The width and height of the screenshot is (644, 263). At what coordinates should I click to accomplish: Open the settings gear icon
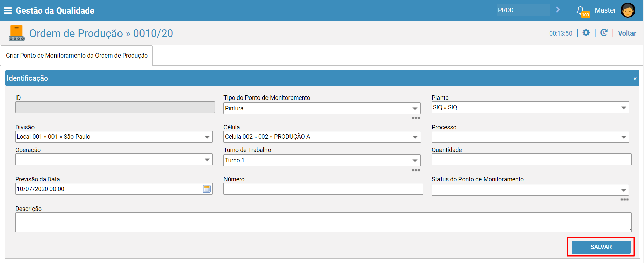pyautogui.click(x=586, y=33)
